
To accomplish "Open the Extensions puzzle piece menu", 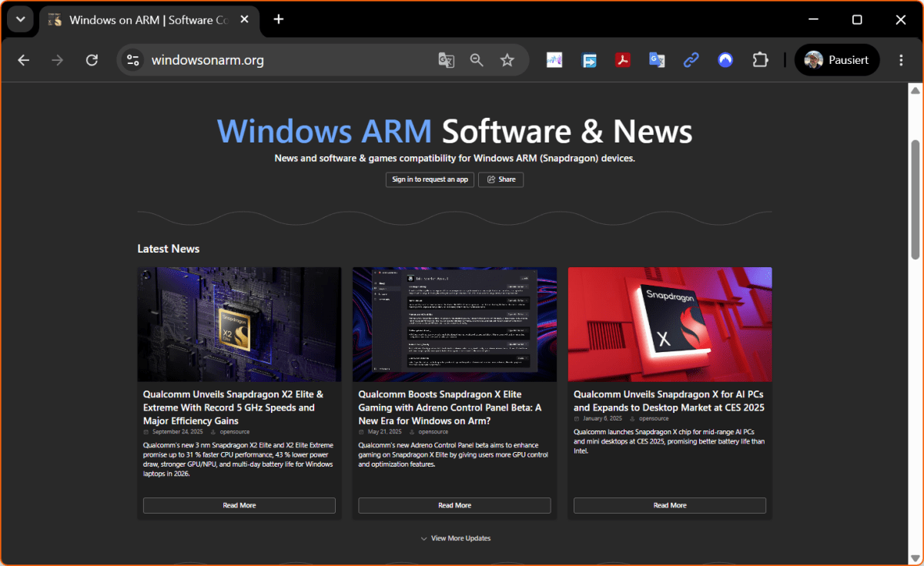I will tap(760, 60).
